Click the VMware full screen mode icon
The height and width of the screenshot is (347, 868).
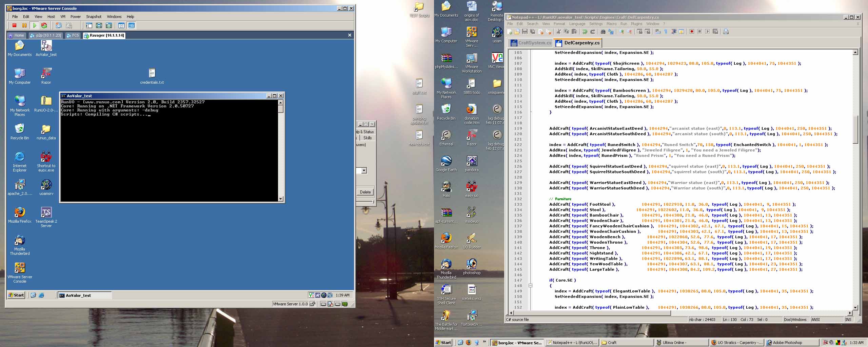point(99,25)
